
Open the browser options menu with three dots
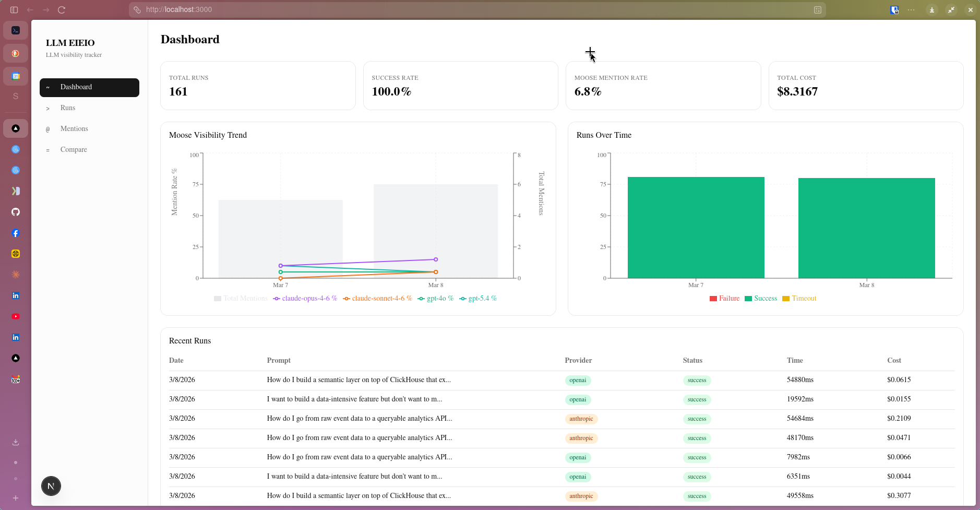[x=911, y=9]
